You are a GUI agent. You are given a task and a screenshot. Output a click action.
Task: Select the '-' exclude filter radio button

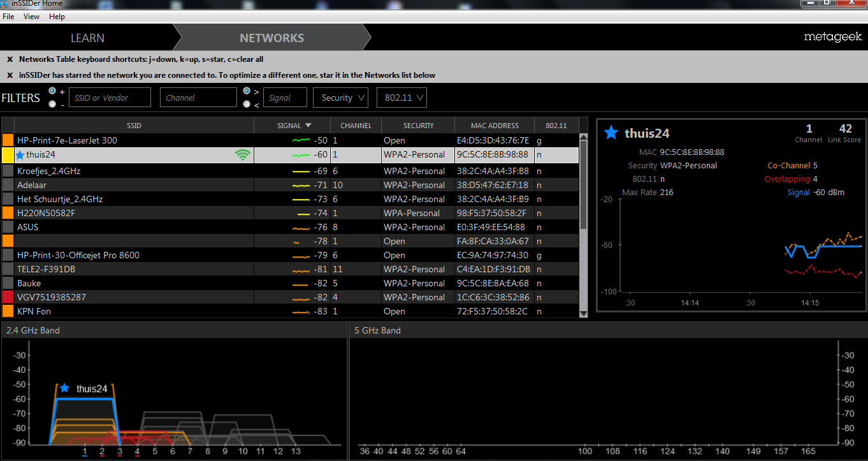(52, 104)
